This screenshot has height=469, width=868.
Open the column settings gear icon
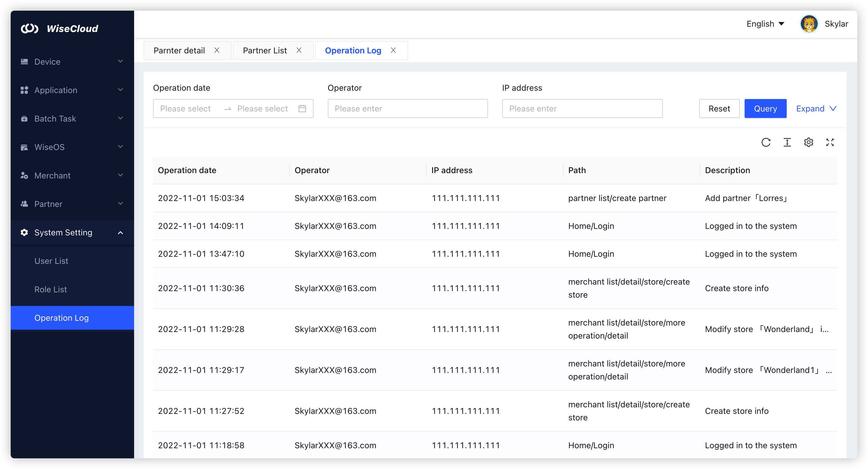pos(808,142)
